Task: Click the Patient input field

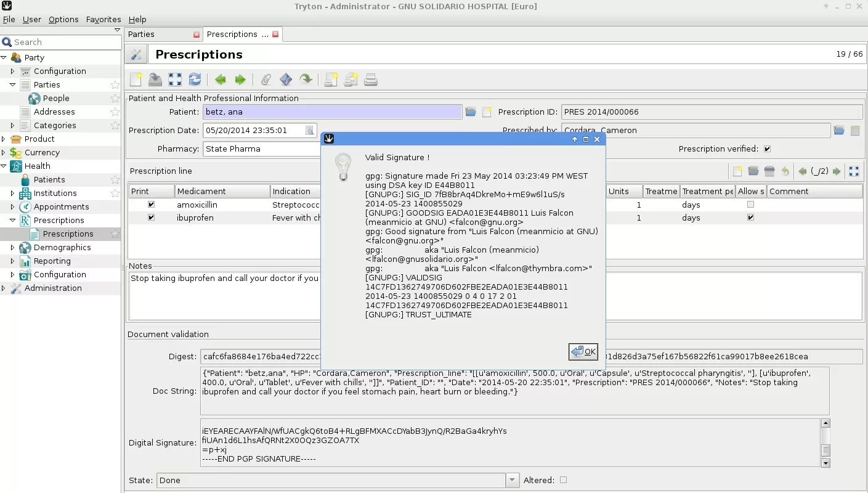Action: pos(332,112)
